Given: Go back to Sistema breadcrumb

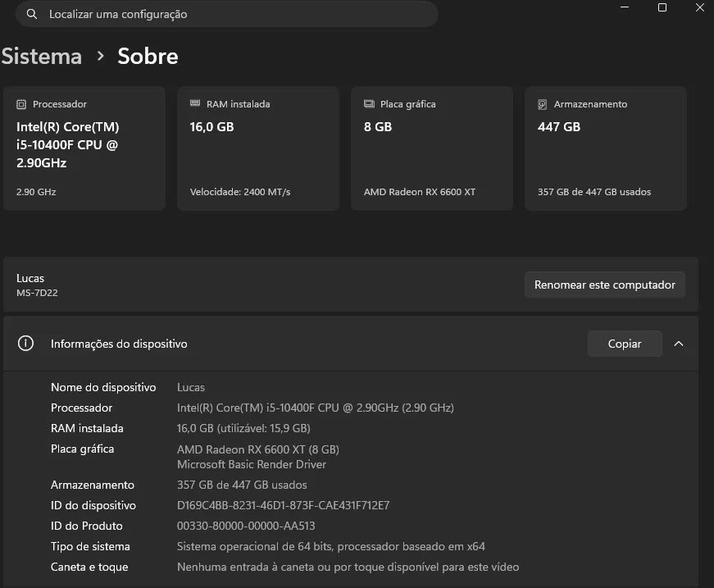Looking at the screenshot, I should tap(42, 57).
